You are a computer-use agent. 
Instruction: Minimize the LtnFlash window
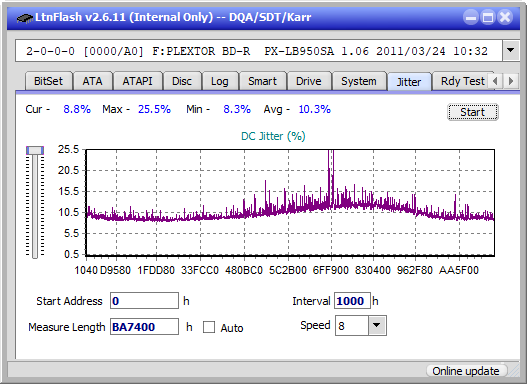[471, 17]
